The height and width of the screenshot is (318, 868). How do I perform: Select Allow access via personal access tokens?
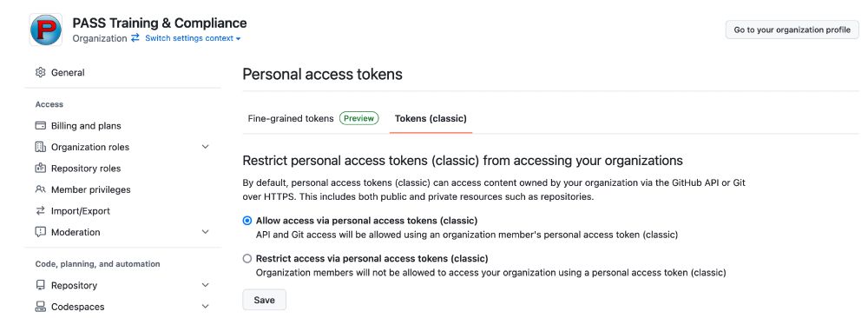247,221
